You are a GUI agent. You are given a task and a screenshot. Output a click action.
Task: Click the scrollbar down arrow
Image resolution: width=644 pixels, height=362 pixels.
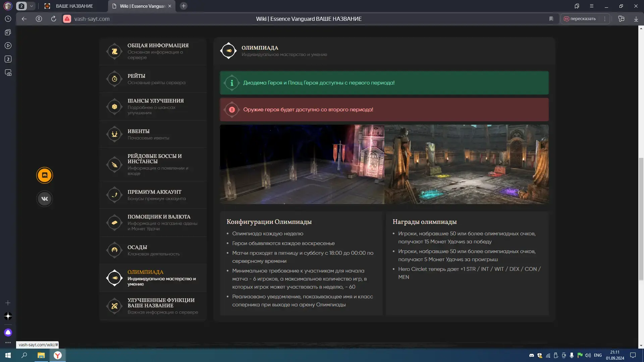[x=641, y=346]
